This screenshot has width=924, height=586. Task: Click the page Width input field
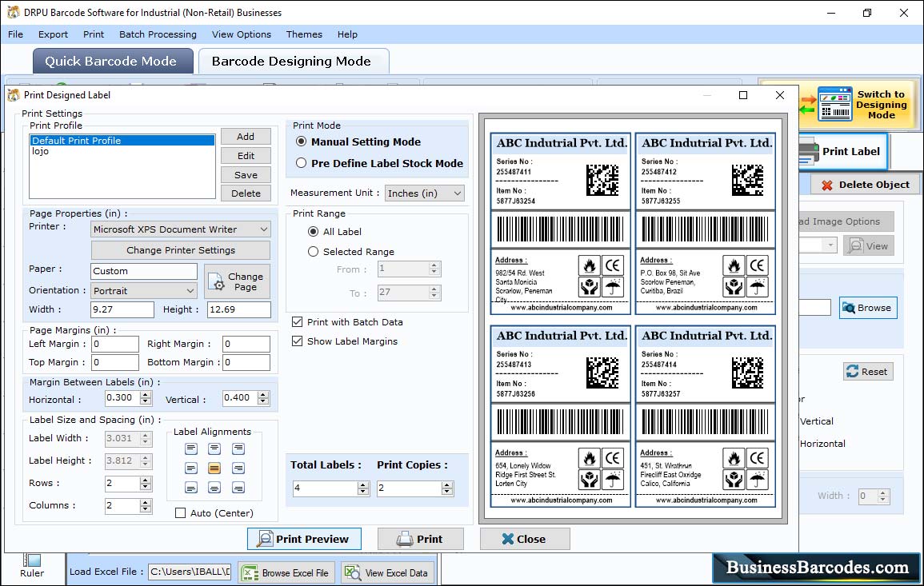122,309
